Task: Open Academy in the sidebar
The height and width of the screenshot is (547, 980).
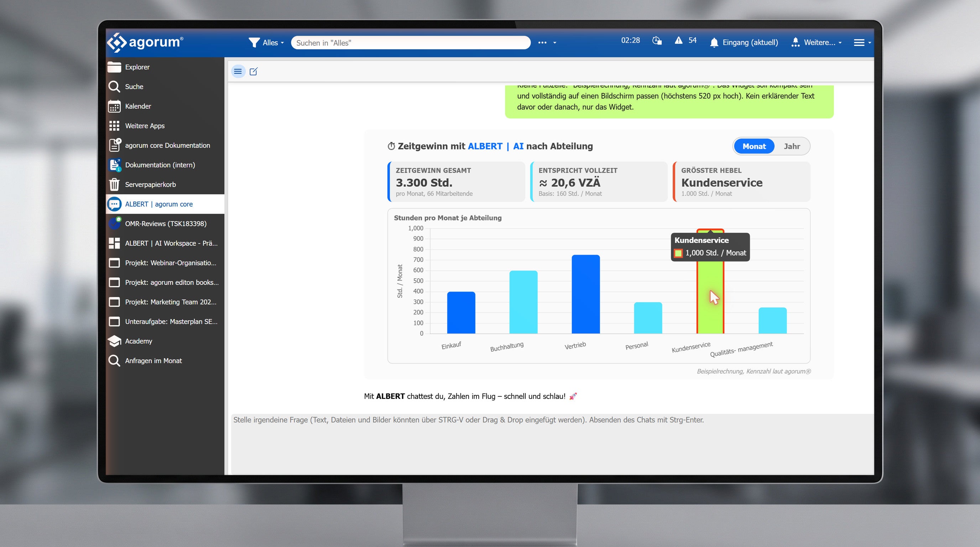Action: pos(165,341)
